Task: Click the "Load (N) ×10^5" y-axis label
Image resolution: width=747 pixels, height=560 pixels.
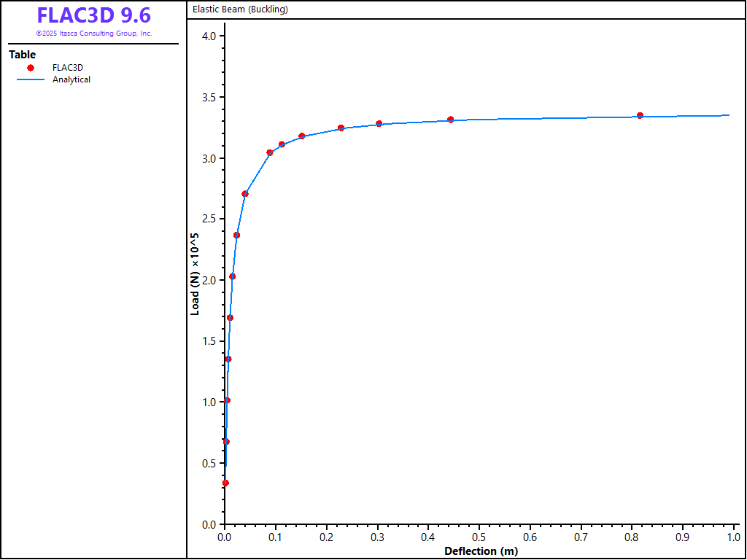Action: 195,273
